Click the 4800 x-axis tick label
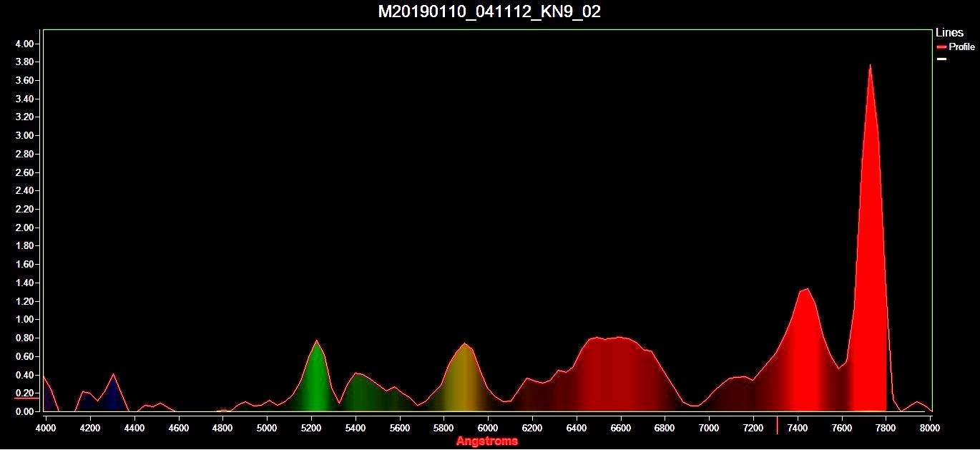This screenshot has height=450, width=980. [x=222, y=428]
